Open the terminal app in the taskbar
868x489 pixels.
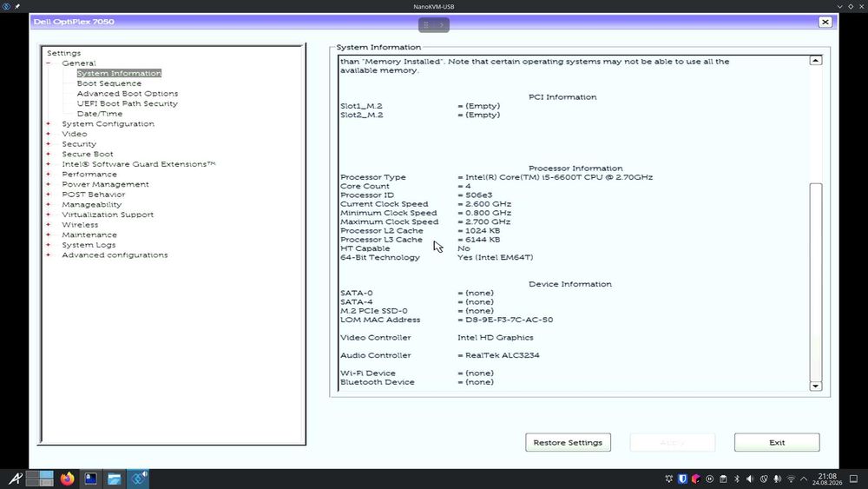[x=91, y=479]
